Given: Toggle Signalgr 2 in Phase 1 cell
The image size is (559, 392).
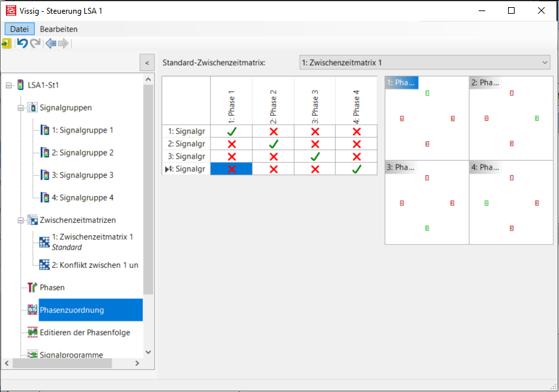Looking at the screenshot, I should [231, 144].
